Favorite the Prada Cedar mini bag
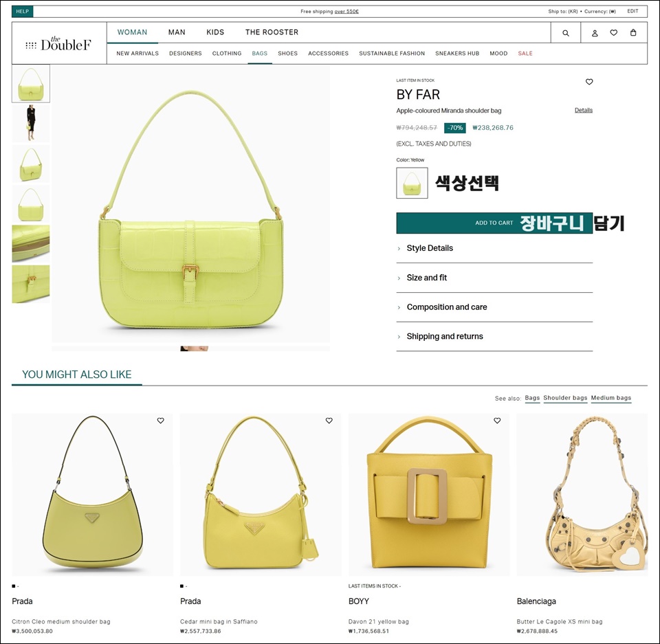The width and height of the screenshot is (660, 644). click(329, 421)
